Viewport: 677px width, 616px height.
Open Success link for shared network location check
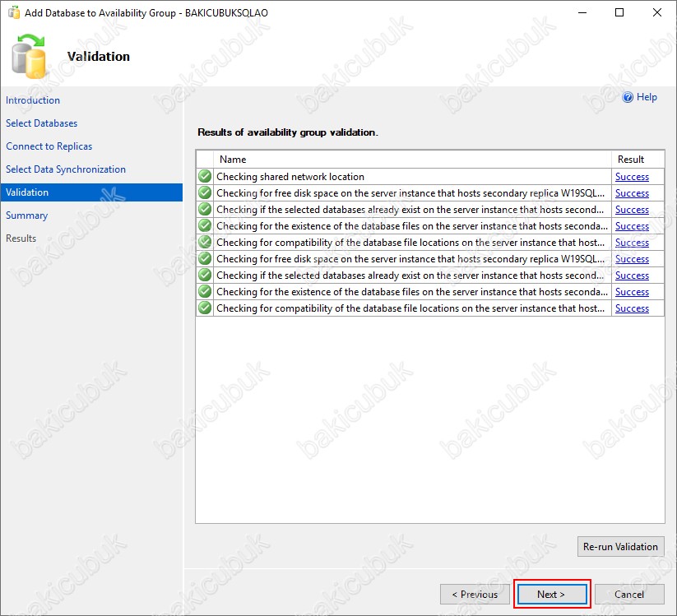pos(632,177)
